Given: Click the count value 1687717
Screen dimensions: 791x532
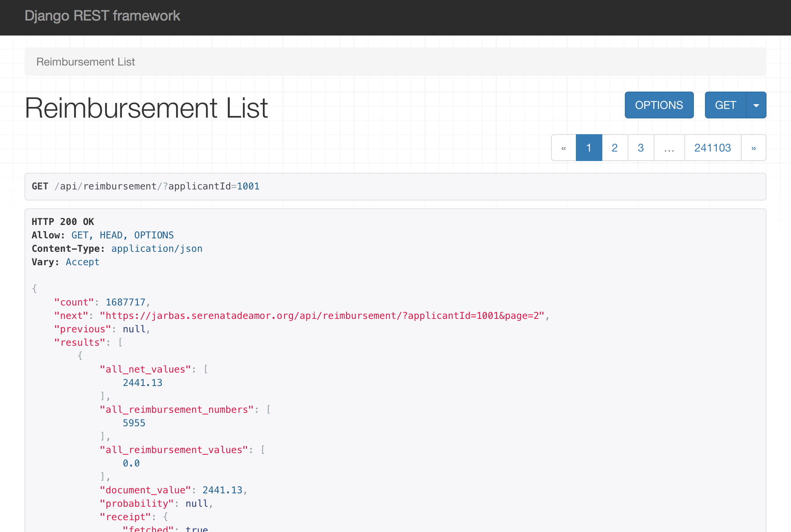Looking at the screenshot, I should pos(126,302).
